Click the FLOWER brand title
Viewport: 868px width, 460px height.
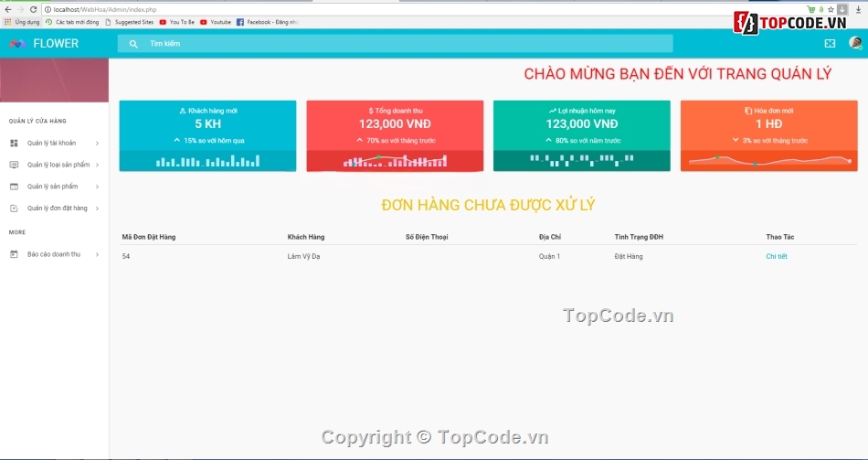(x=56, y=43)
